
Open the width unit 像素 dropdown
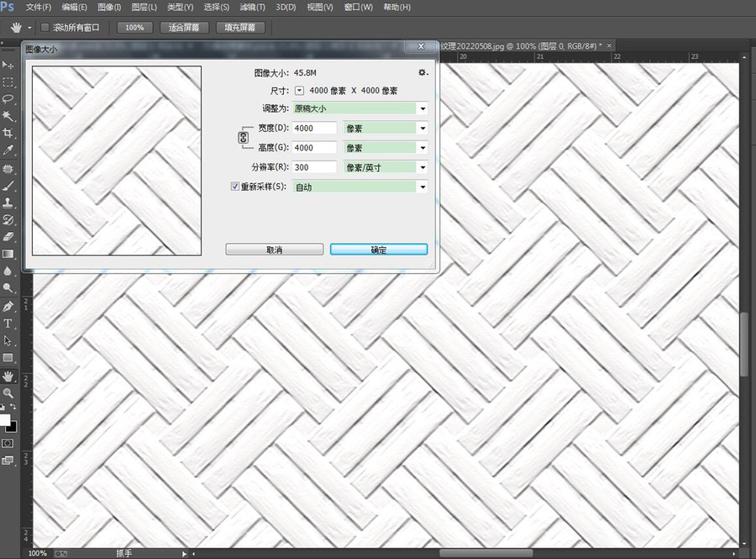coord(386,129)
